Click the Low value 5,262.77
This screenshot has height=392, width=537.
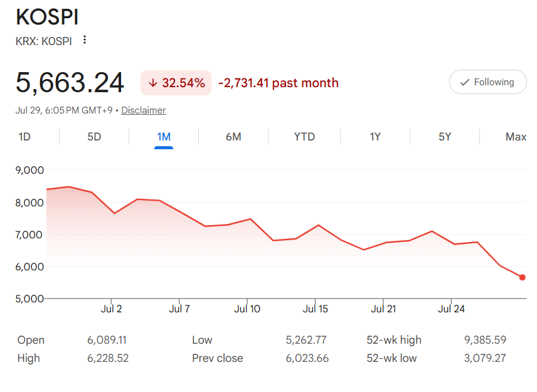(x=306, y=340)
